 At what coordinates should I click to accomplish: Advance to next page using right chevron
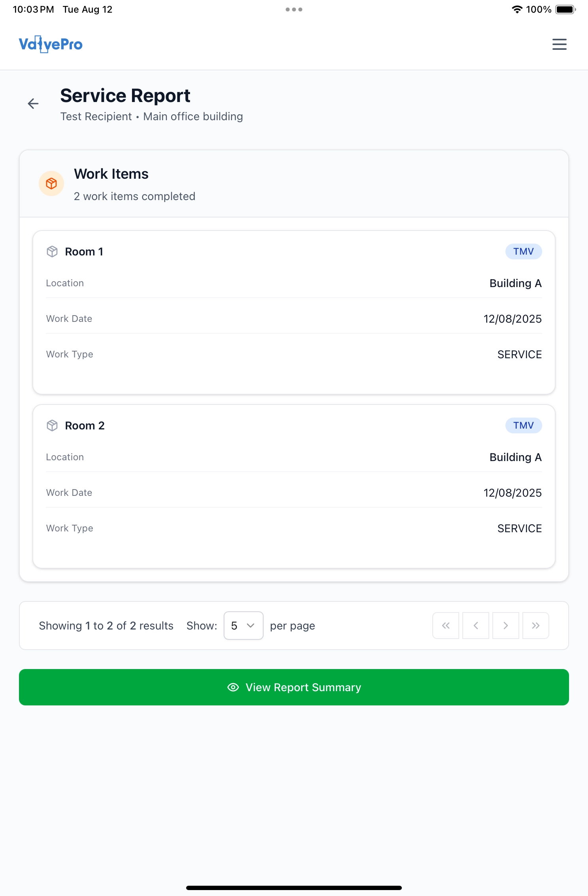pos(505,626)
